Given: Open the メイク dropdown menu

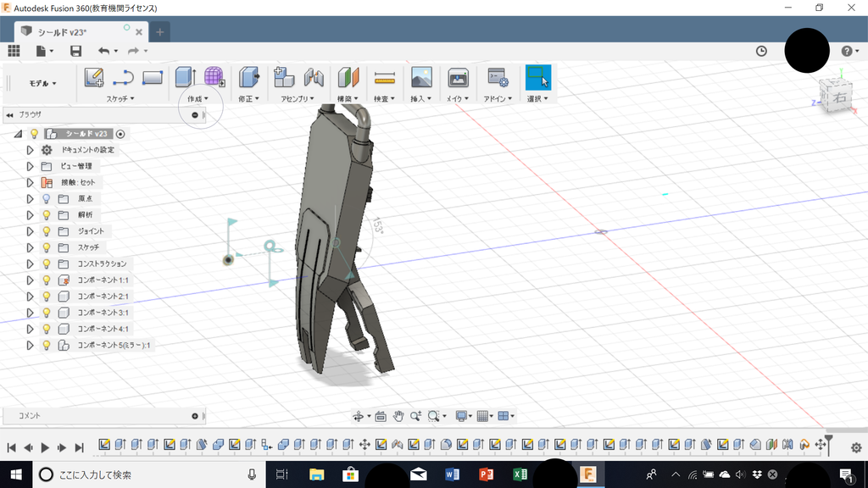Looking at the screenshot, I should pos(457,98).
